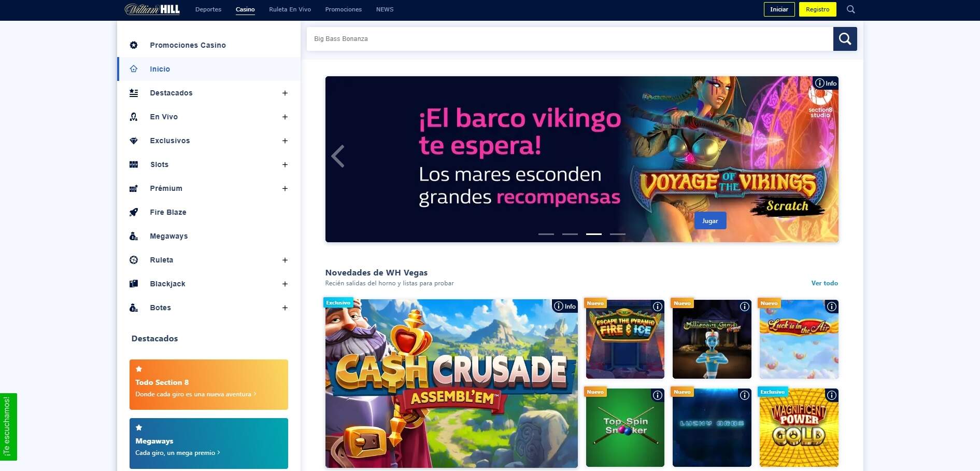Expand the Prémium menu section
The height and width of the screenshot is (471, 980).
pos(285,188)
